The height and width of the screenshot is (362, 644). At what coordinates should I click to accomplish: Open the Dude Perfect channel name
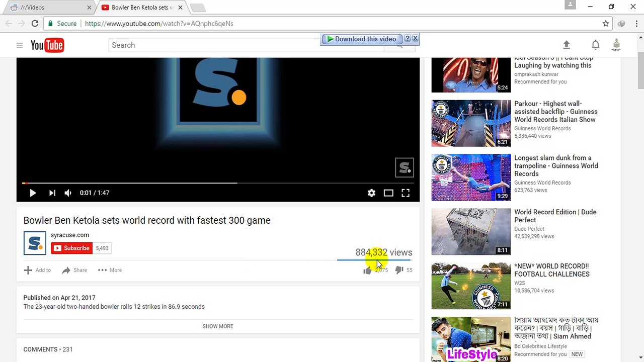[529, 229]
